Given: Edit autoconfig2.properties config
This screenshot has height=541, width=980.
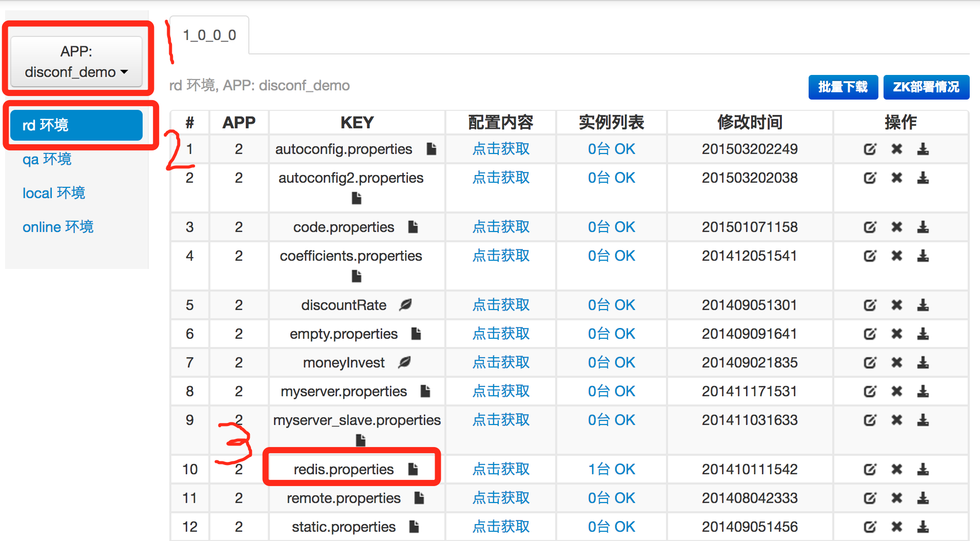Looking at the screenshot, I should [870, 178].
